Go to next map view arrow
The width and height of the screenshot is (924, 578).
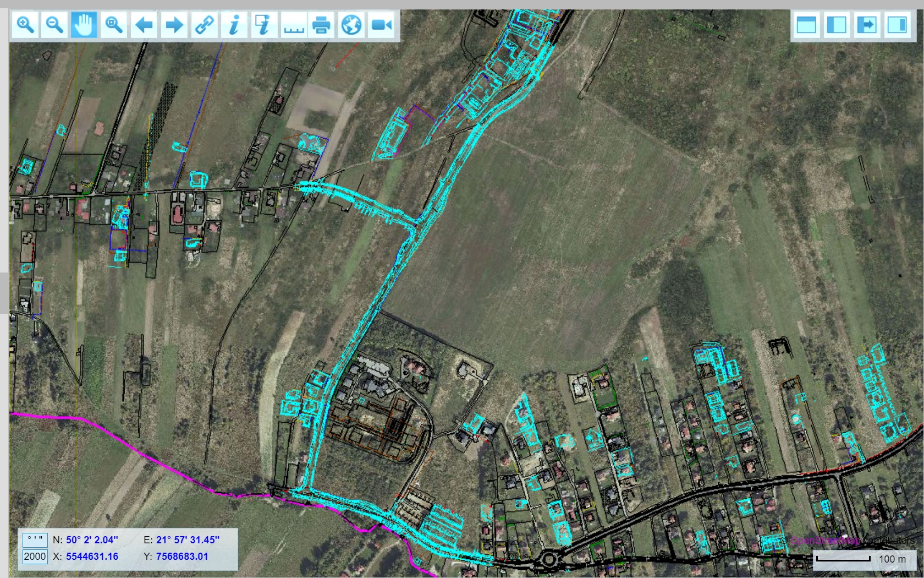174,25
